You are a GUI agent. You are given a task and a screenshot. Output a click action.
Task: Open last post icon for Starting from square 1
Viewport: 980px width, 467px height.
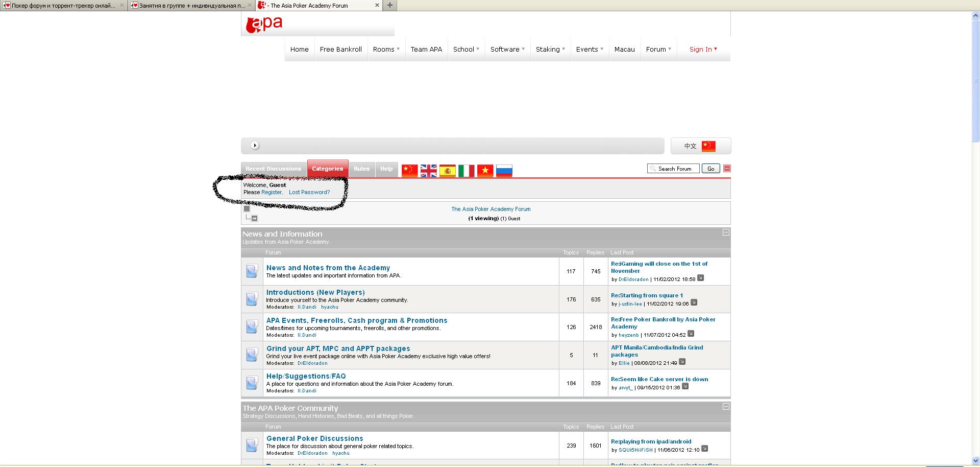click(694, 302)
